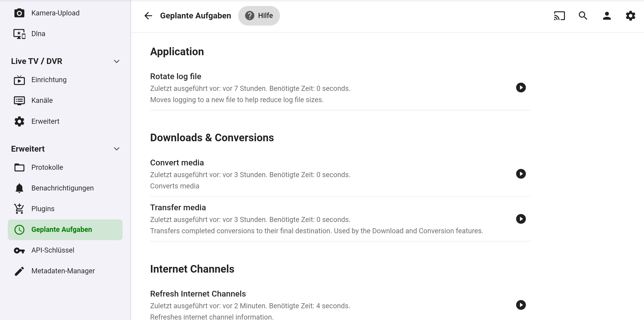
Task: Select Geplante Aufgaben in the sidebar
Action: coord(65,230)
